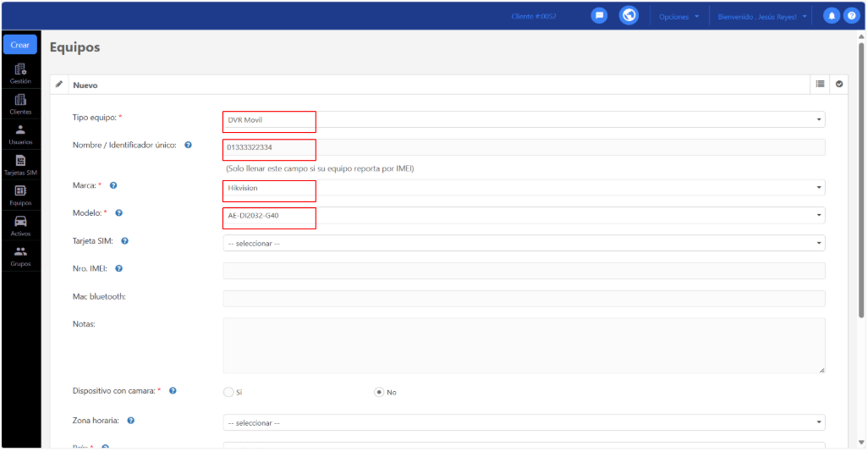Click the Nuevo panel title
Viewport: 868px width, 457px height.
[85, 85]
